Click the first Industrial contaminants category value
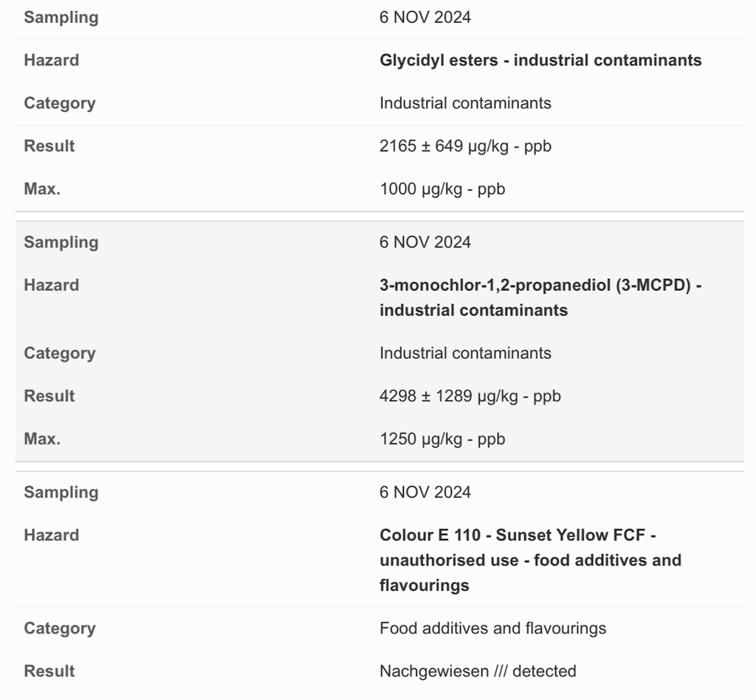The image size is (756, 700). (x=465, y=103)
